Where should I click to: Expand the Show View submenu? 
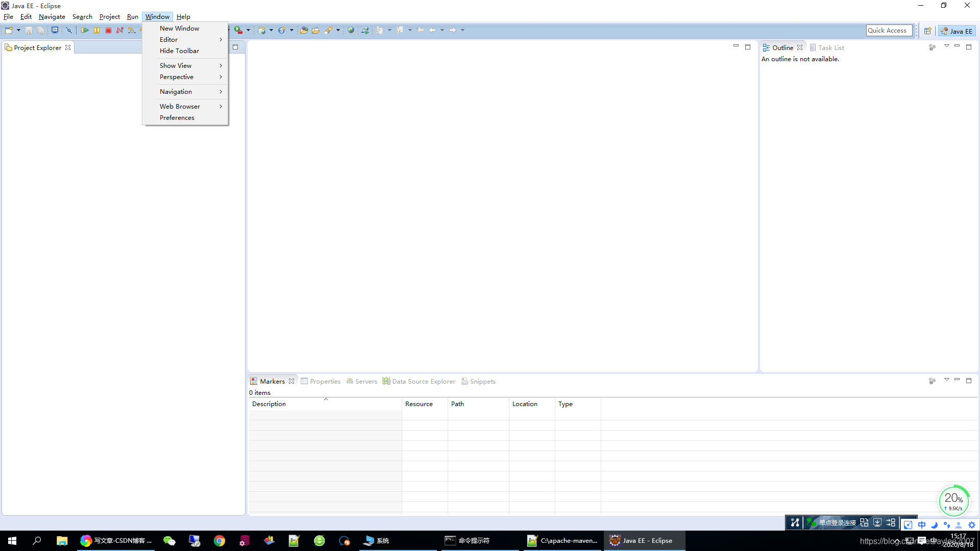click(x=185, y=66)
